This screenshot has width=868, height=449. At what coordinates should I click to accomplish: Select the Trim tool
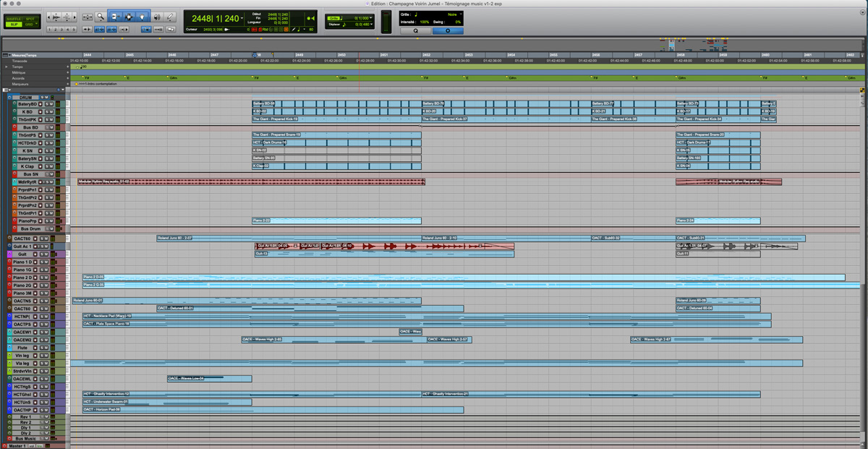116,16
